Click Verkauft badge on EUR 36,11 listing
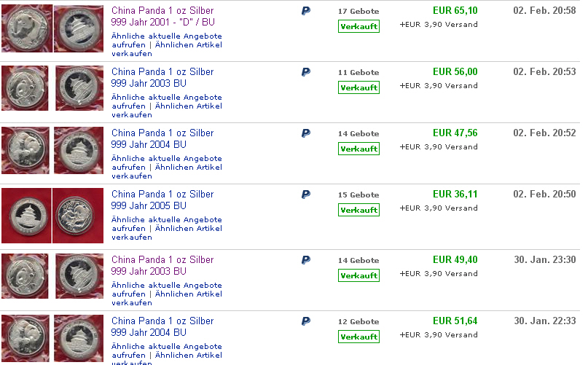Viewport: 588px width, 365px height. 358,210
